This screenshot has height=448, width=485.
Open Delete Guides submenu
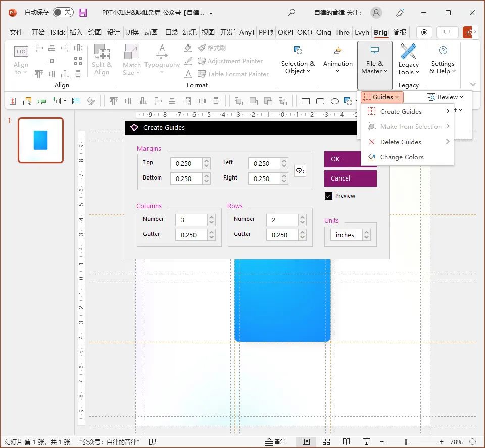pos(401,142)
